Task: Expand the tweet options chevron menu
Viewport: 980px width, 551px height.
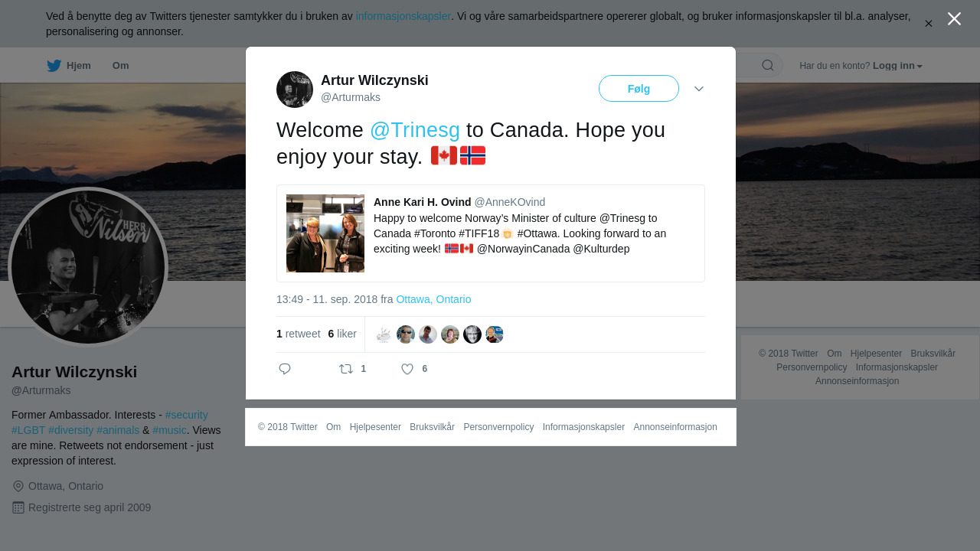Action: [x=699, y=89]
